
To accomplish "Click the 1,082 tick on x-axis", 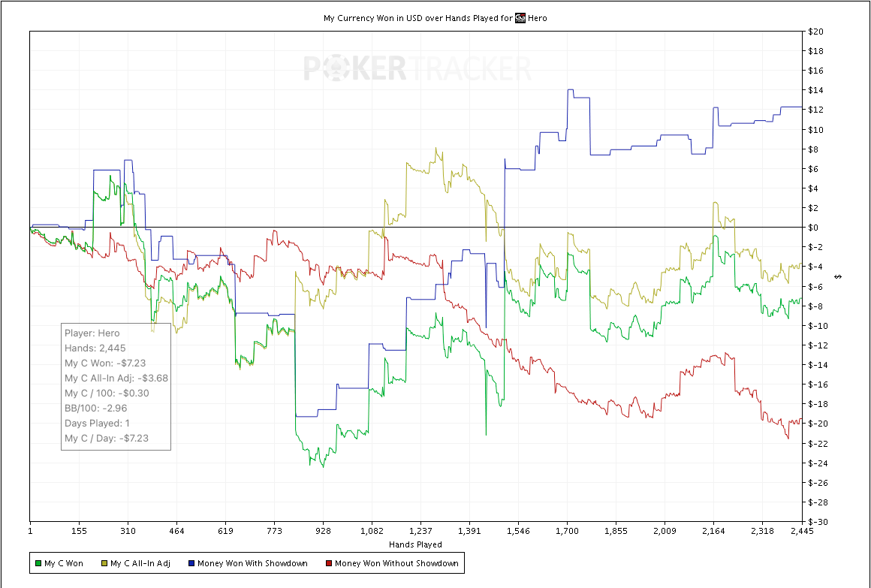I will 372,531.
